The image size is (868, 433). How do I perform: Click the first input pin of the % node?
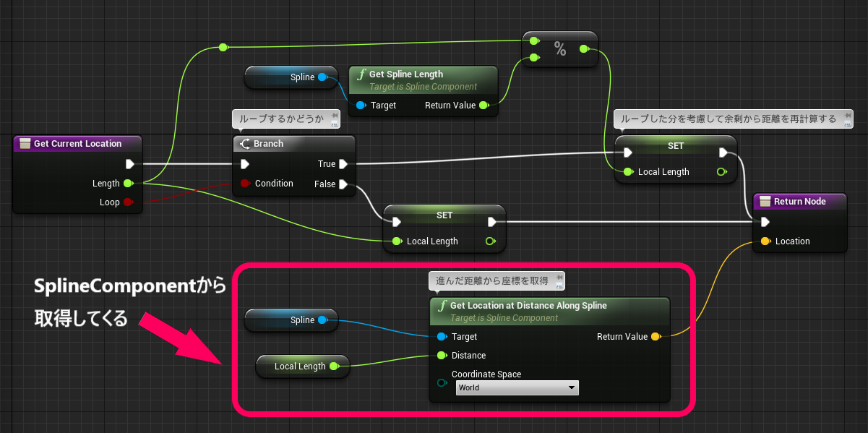534,41
